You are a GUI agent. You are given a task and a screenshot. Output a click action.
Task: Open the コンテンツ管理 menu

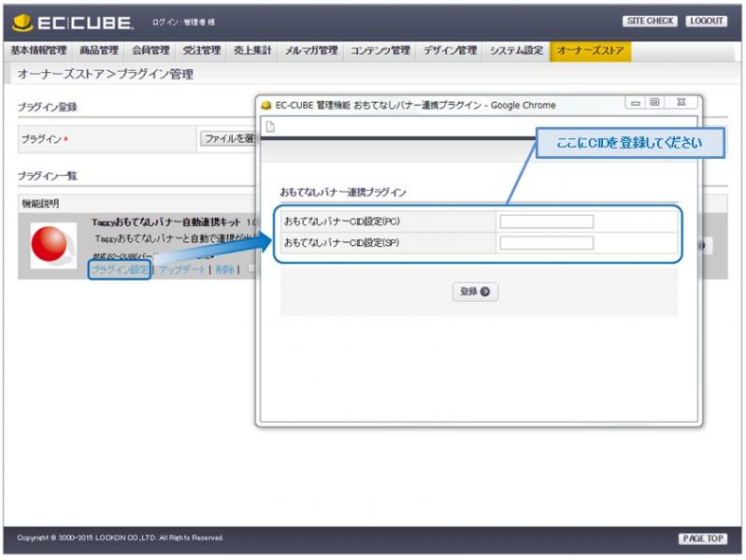coord(380,50)
